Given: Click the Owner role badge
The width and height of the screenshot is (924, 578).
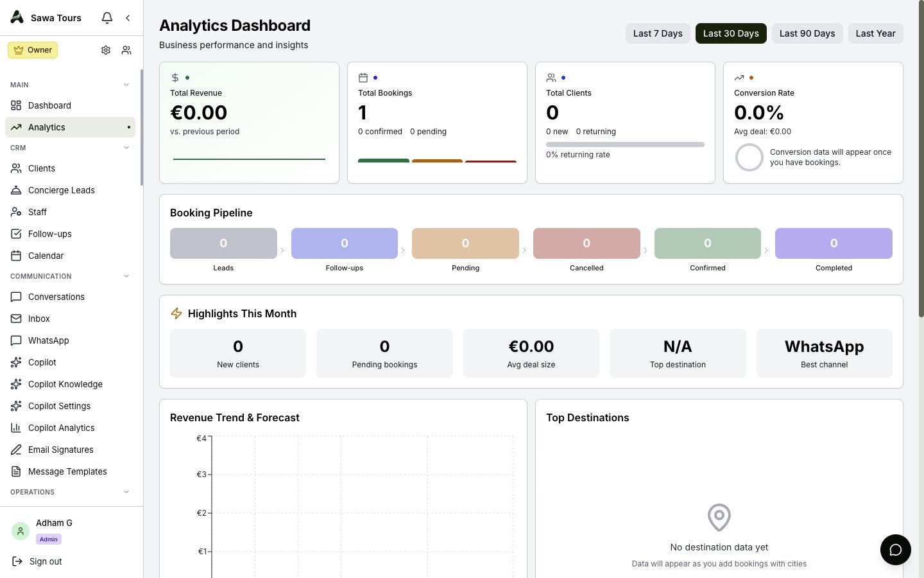Looking at the screenshot, I should (33, 50).
